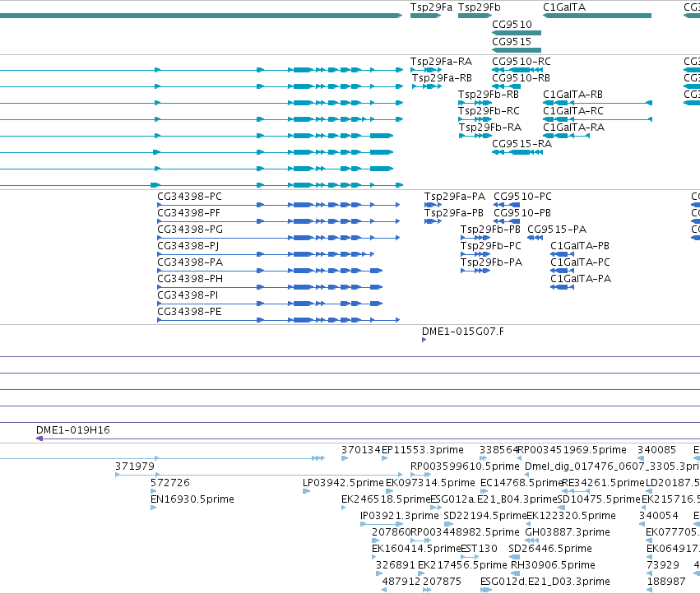Click EST RH30906.5prime
700x594 pixels.
pos(515,573)
